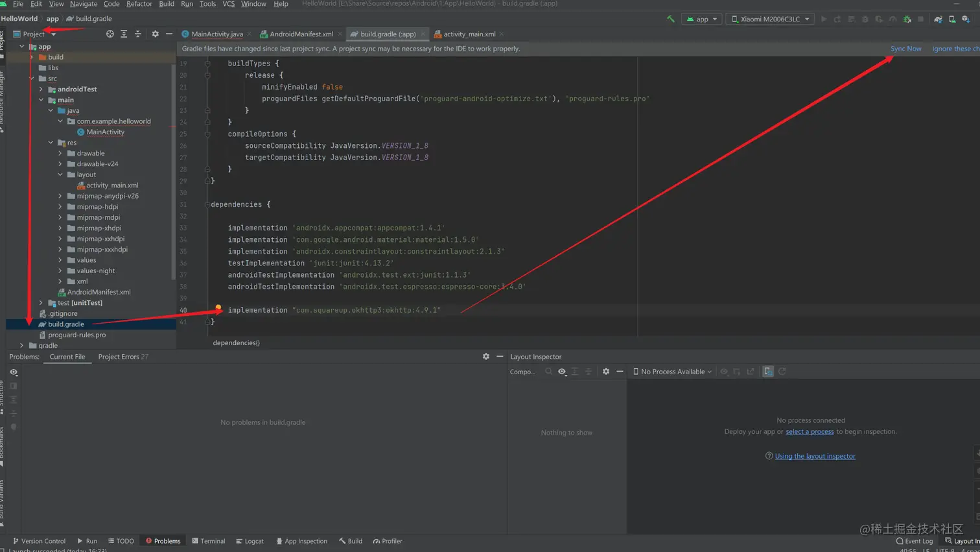Fold the dependencies block at line 31
The width and height of the screenshot is (980, 552).
click(207, 204)
